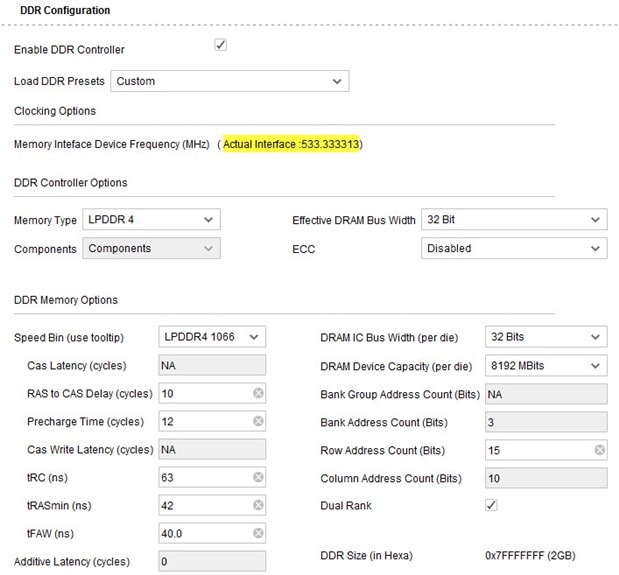Clear the tFAW value
Screen dimensions: 619x575
[258, 534]
